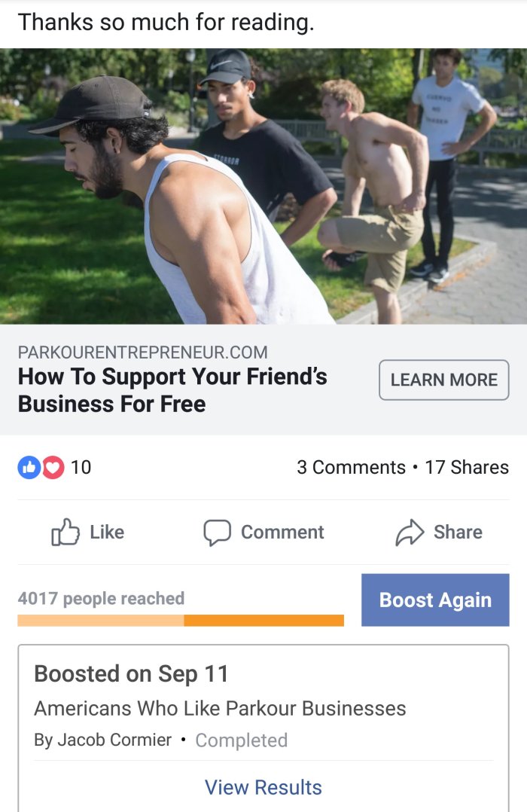The image size is (527, 812).
Task: Click the Boost Again button
Action: [x=435, y=600]
